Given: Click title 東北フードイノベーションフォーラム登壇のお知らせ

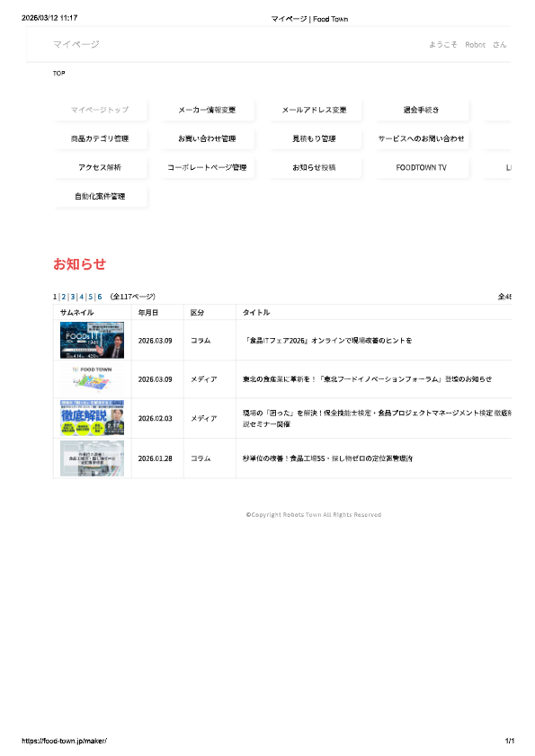Looking at the screenshot, I should (368, 379).
